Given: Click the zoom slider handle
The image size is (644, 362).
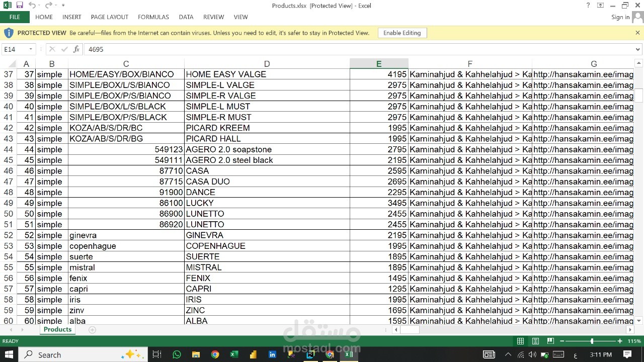Looking at the screenshot, I should [x=592, y=341].
